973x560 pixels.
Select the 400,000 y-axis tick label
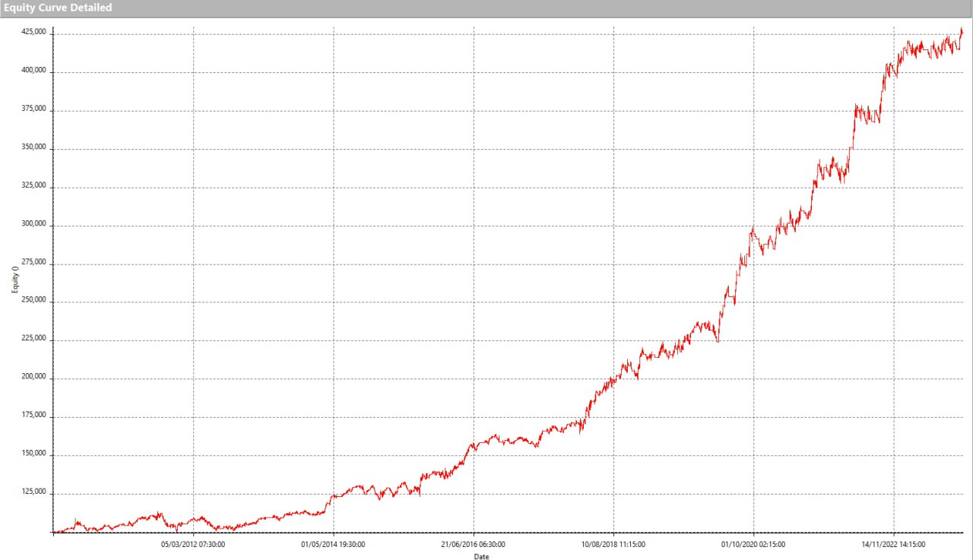click(x=33, y=71)
